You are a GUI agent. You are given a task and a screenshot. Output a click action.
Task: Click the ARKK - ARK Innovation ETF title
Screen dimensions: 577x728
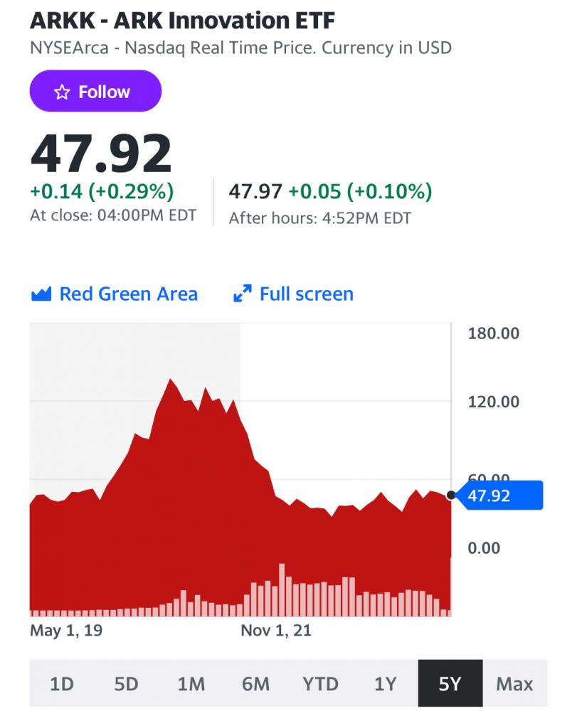pyautogui.click(x=182, y=20)
